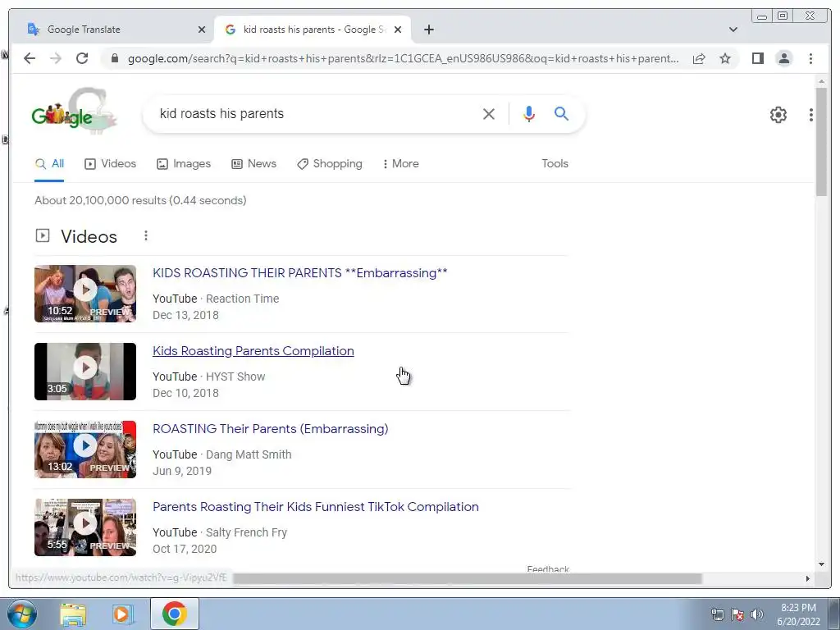This screenshot has height=630, width=840.
Task: Expand the tab search dropdown arrow
Action: 733,30
